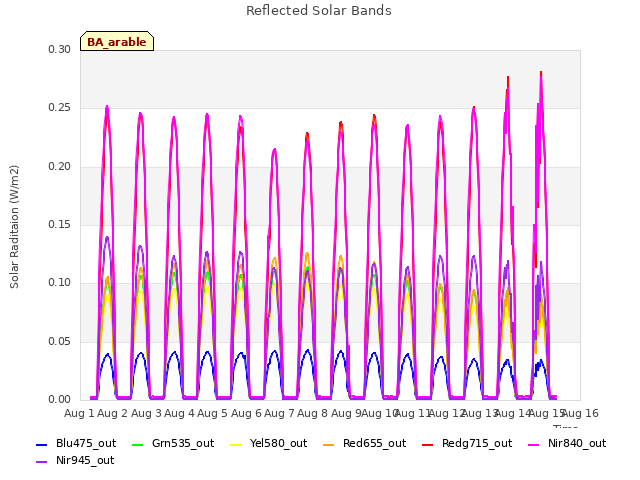This screenshot has width=640, height=480.
Task: Click the Nir840_out legend entry
Action: [x=567, y=443]
